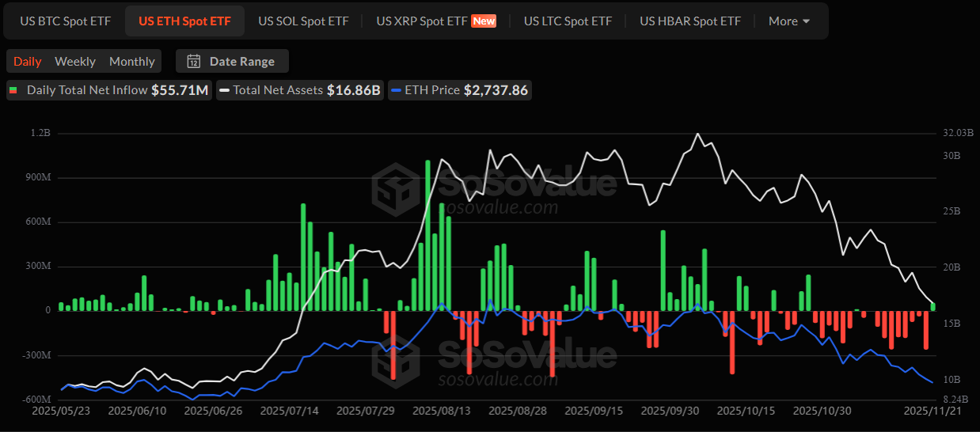Click the white Total Net Assets line icon
This screenshot has height=432, width=980.
[x=225, y=90]
